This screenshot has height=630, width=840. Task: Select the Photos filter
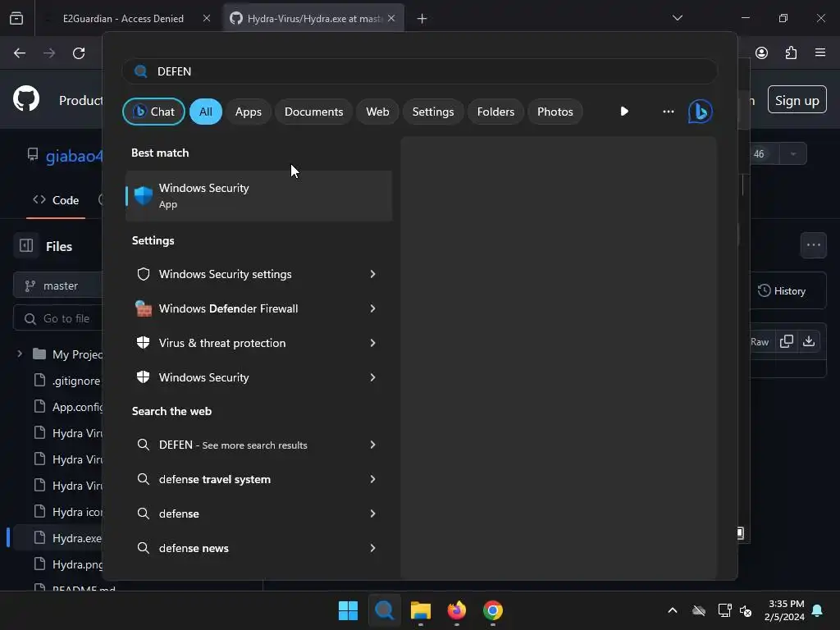[x=555, y=112]
